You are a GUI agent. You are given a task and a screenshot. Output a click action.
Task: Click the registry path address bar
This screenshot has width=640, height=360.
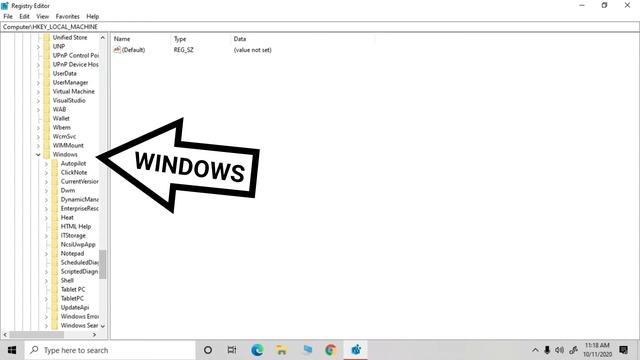tap(320, 27)
